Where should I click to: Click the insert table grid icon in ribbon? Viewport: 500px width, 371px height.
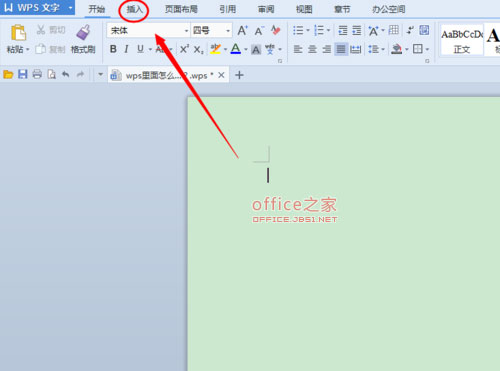click(394, 30)
